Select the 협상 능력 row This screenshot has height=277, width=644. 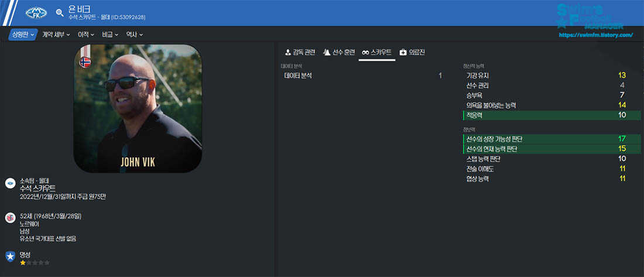tap(551, 179)
